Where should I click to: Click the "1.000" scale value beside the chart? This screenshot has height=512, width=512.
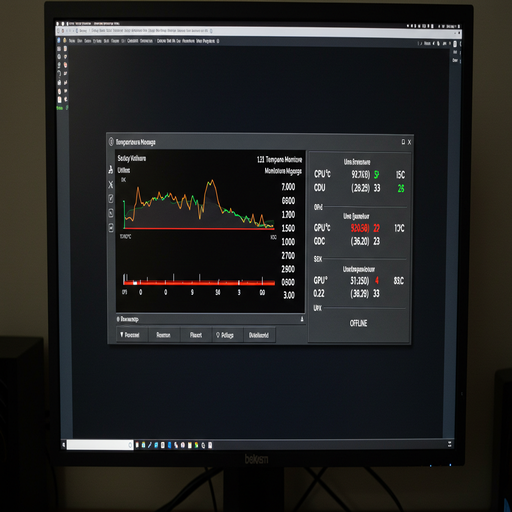tap(288, 242)
